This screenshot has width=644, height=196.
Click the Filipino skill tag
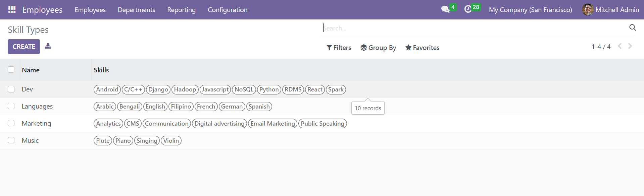click(x=181, y=107)
